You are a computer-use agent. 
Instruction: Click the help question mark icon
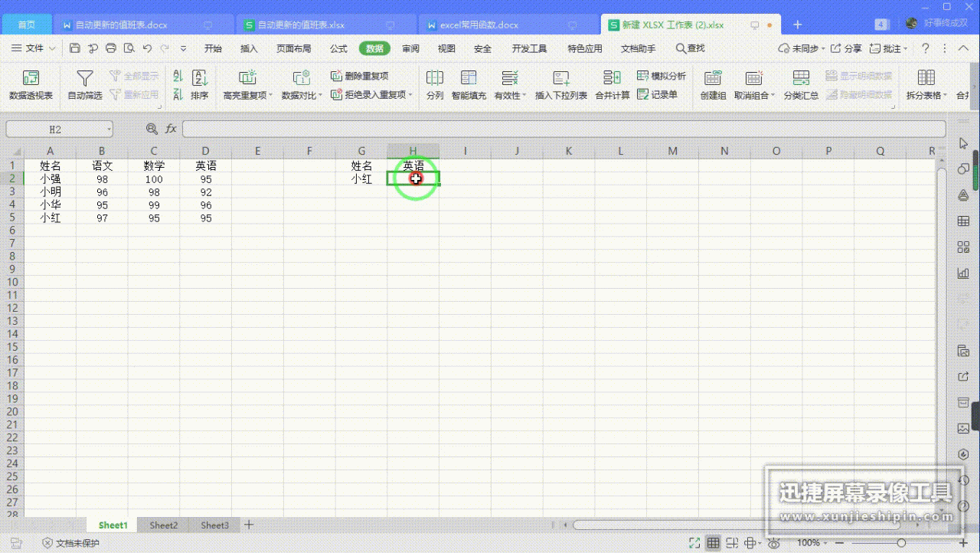point(926,48)
